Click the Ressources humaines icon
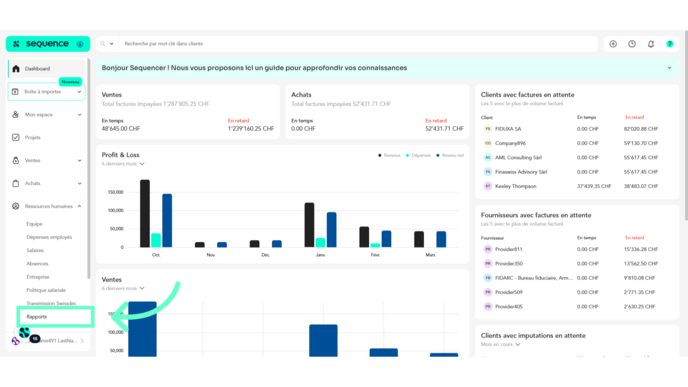The image size is (688, 387). click(15, 206)
